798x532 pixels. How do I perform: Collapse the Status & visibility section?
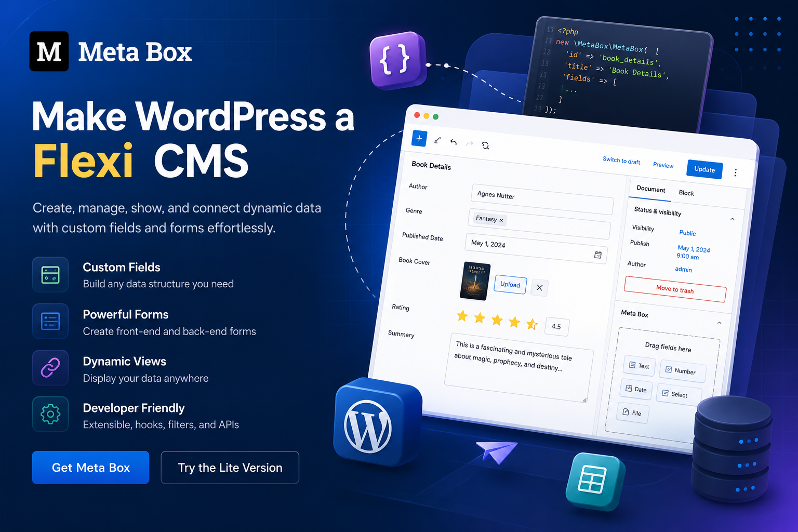coord(733,219)
